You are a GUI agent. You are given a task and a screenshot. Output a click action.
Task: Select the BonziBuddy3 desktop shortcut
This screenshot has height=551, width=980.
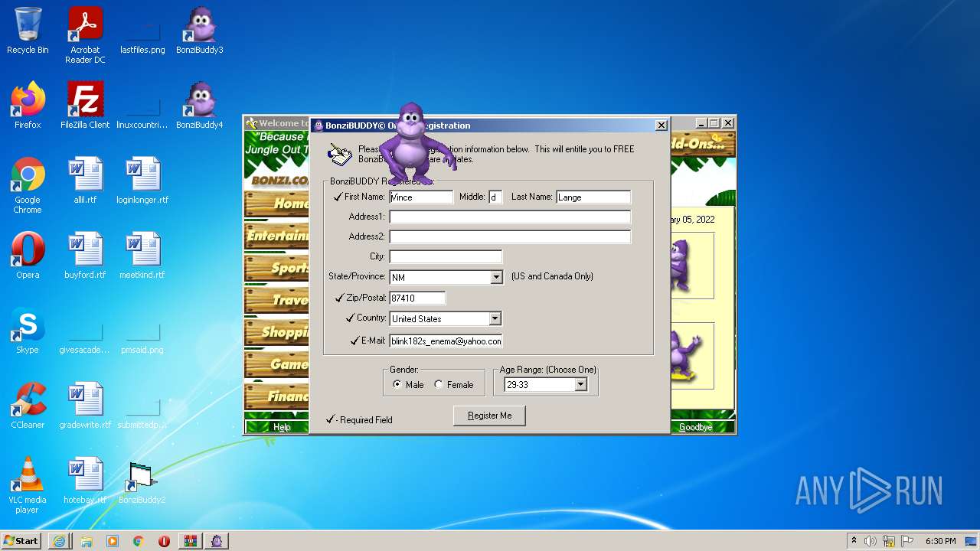coord(199,31)
